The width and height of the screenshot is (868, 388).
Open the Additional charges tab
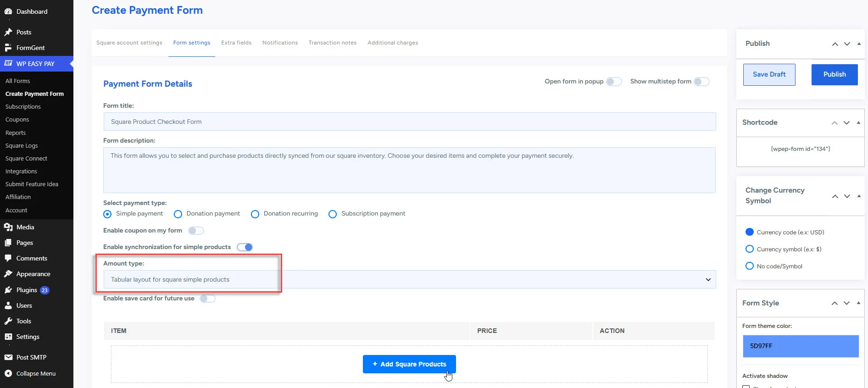coord(393,43)
